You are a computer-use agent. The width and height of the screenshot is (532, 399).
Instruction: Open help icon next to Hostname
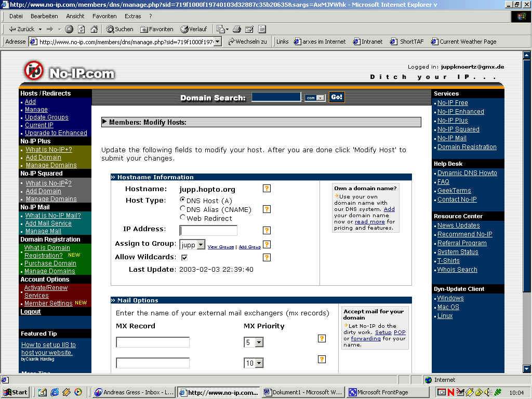(x=267, y=189)
